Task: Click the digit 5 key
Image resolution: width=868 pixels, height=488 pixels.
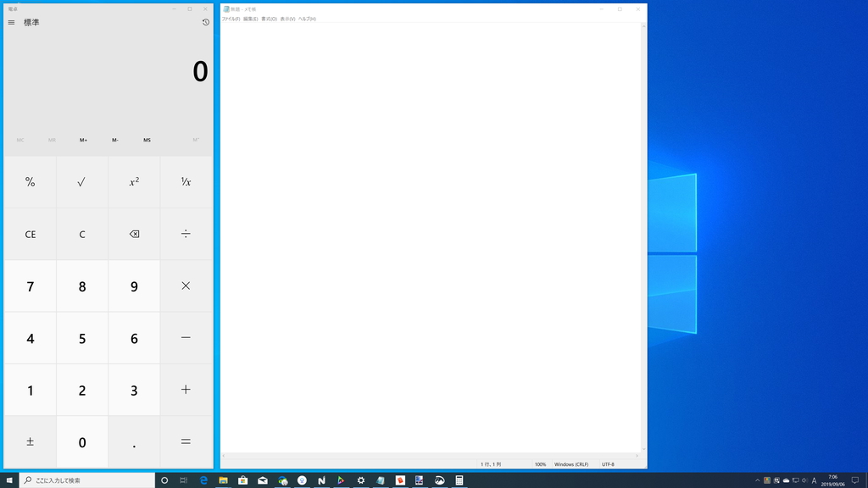Action: click(x=82, y=338)
